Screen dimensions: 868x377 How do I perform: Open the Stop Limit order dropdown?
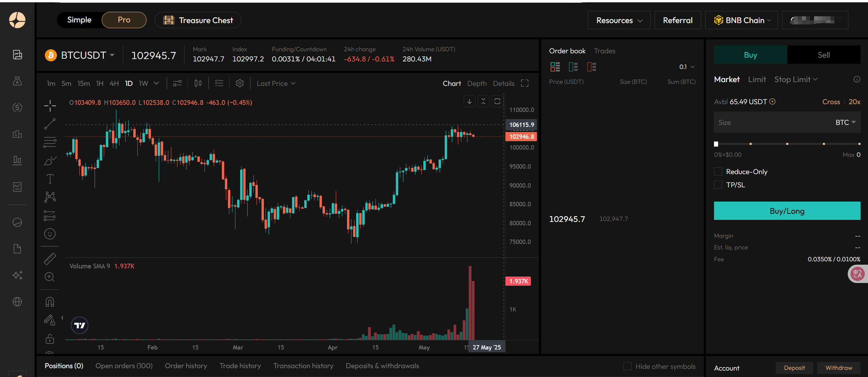pos(796,79)
